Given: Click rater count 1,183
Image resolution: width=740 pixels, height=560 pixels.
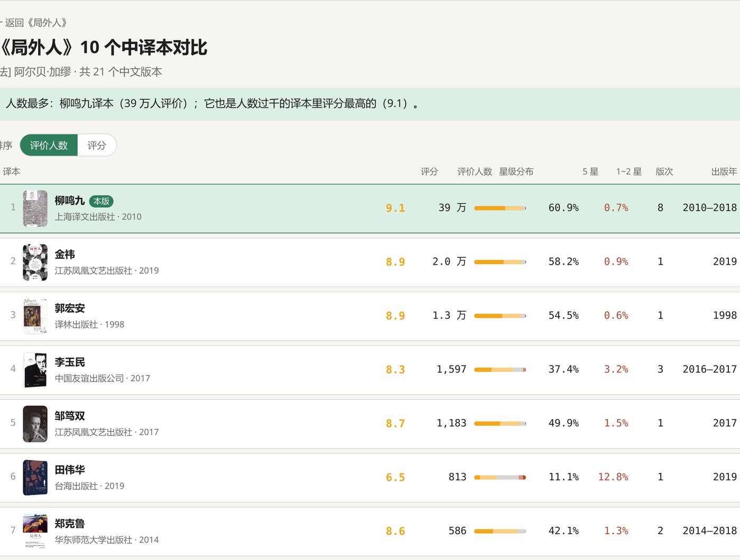Looking at the screenshot, I should (x=451, y=423).
